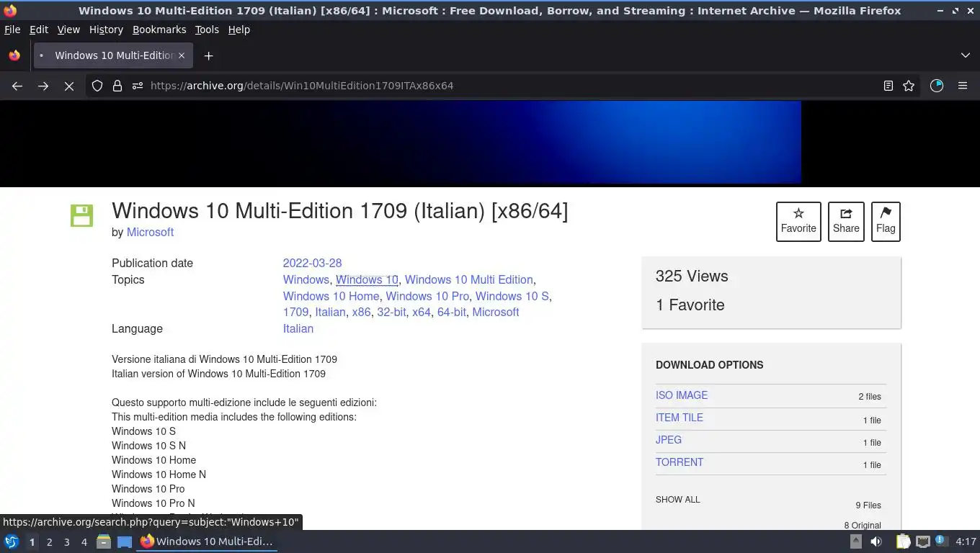Expand the list all tabs chevron

click(x=966, y=55)
